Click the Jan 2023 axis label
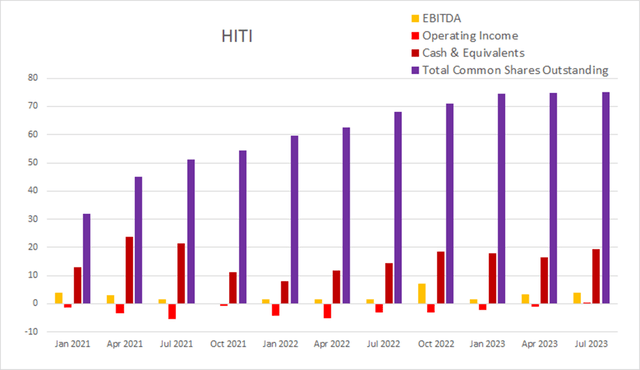The height and width of the screenshot is (370, 640). (x=487, y=344)
